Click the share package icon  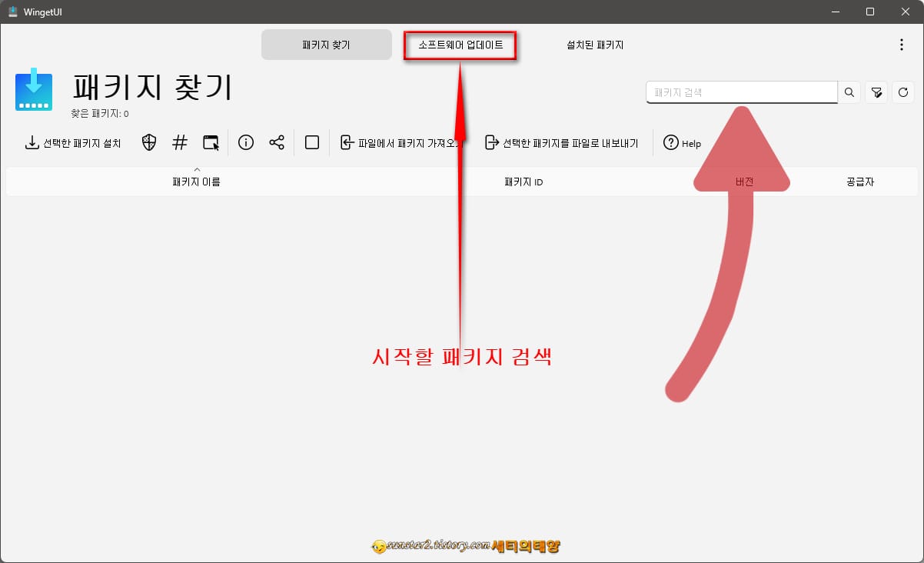(276, 142)
